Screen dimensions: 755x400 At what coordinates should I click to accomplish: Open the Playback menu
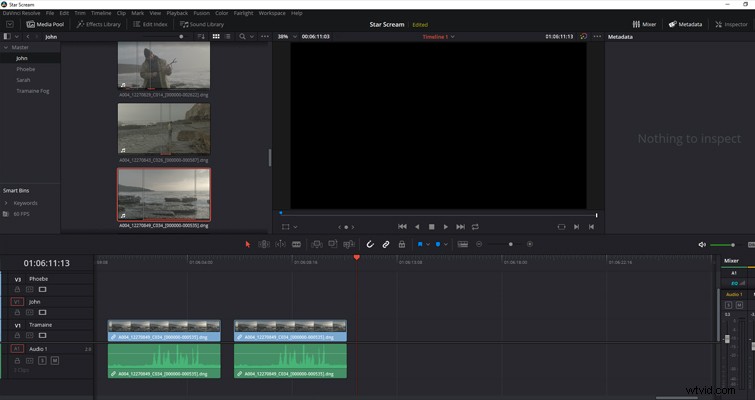177,13
